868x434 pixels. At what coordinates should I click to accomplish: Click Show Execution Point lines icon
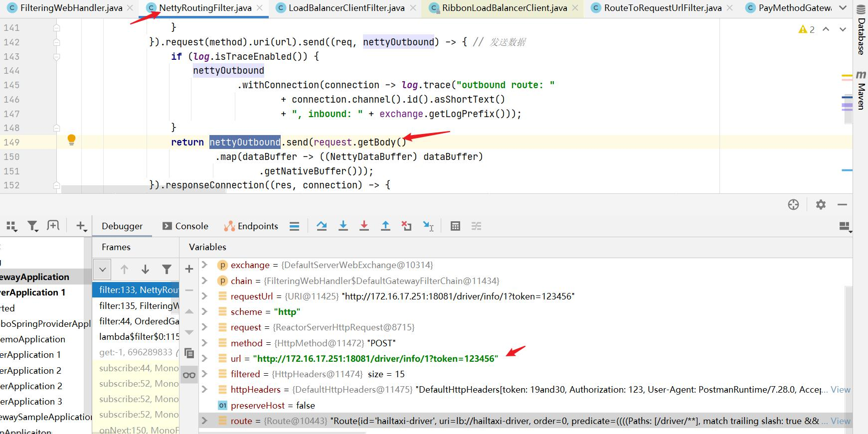[295, 226]
